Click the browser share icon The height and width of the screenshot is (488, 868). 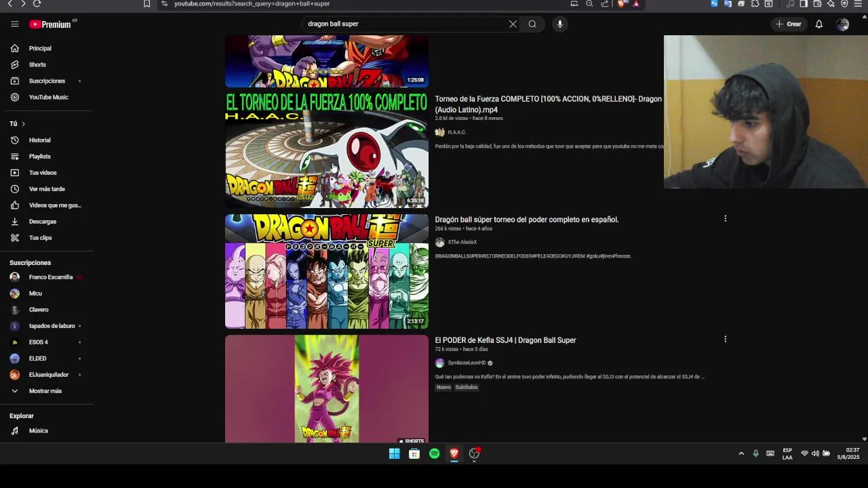click(x=605, y=3)
